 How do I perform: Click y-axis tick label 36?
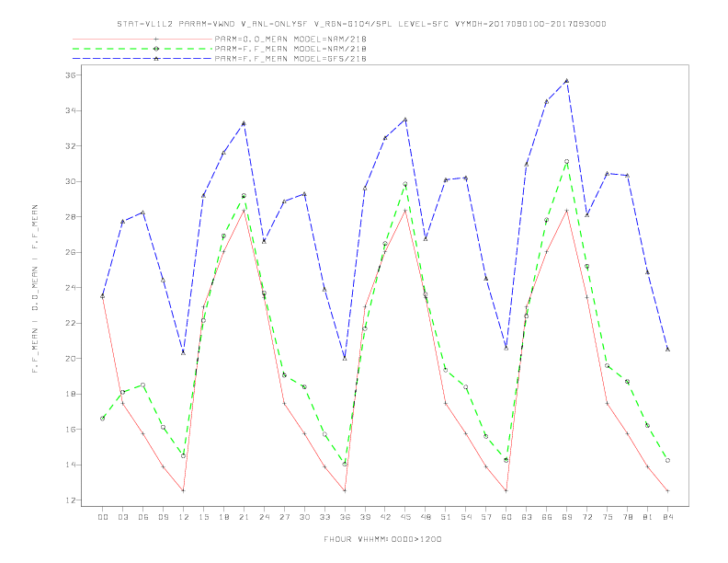[x=71, y=75]
